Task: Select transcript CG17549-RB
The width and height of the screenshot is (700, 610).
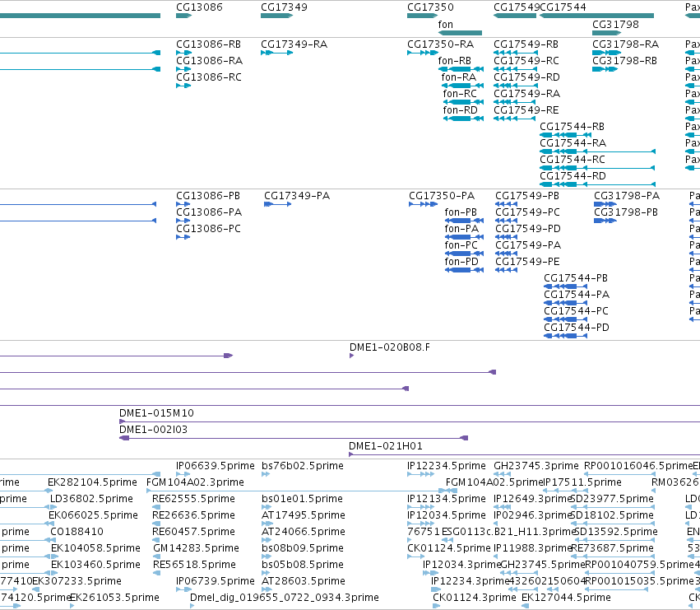Action: (x=526, y=44)
